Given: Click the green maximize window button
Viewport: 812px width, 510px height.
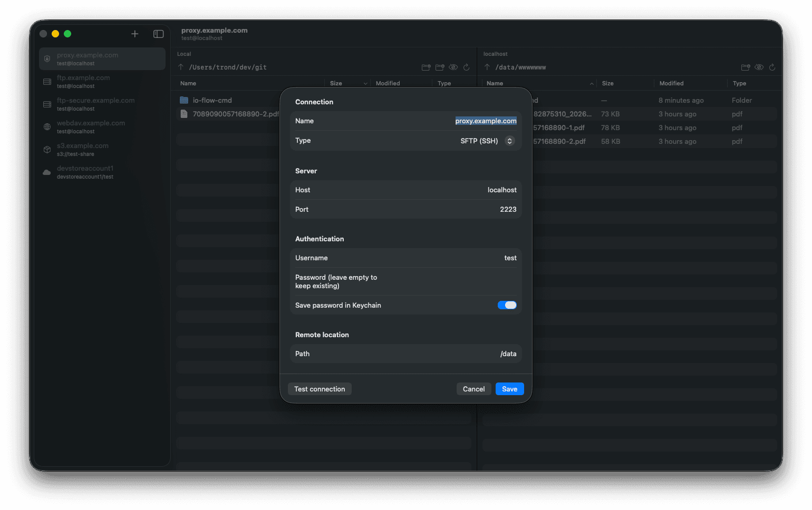Looking at the screenshot, I should click(x=67, y=34).
